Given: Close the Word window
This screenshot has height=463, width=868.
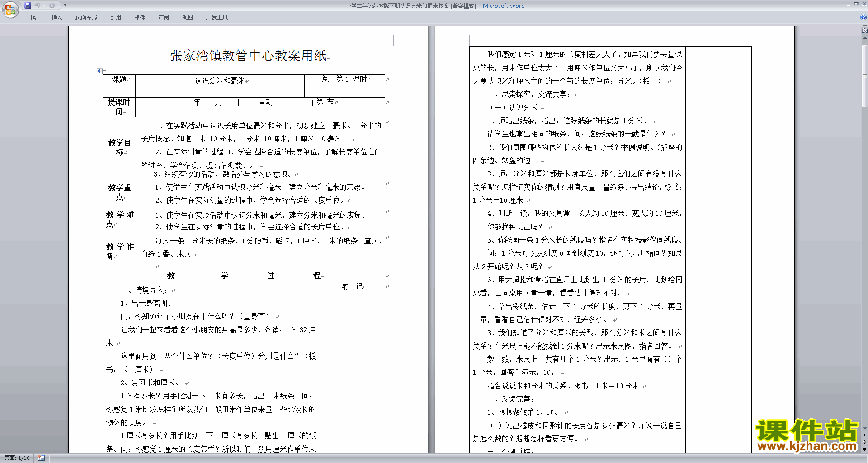Looking at the screenshot, I should coord(863,4).
